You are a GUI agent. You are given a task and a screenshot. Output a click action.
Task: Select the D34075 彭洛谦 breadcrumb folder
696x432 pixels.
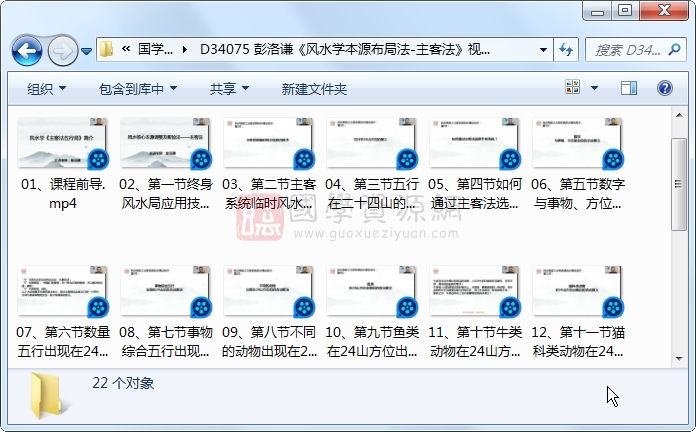tap(344, 49)
